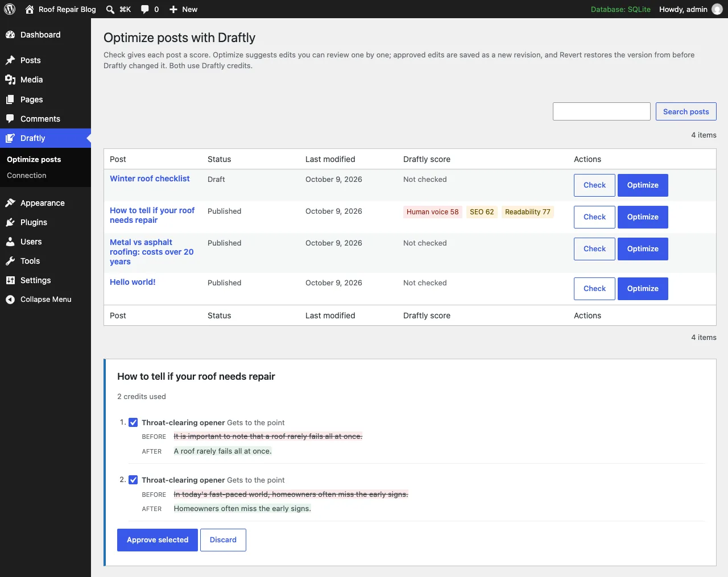
Task: Click the Users person icon
Action: pos(10,242)
